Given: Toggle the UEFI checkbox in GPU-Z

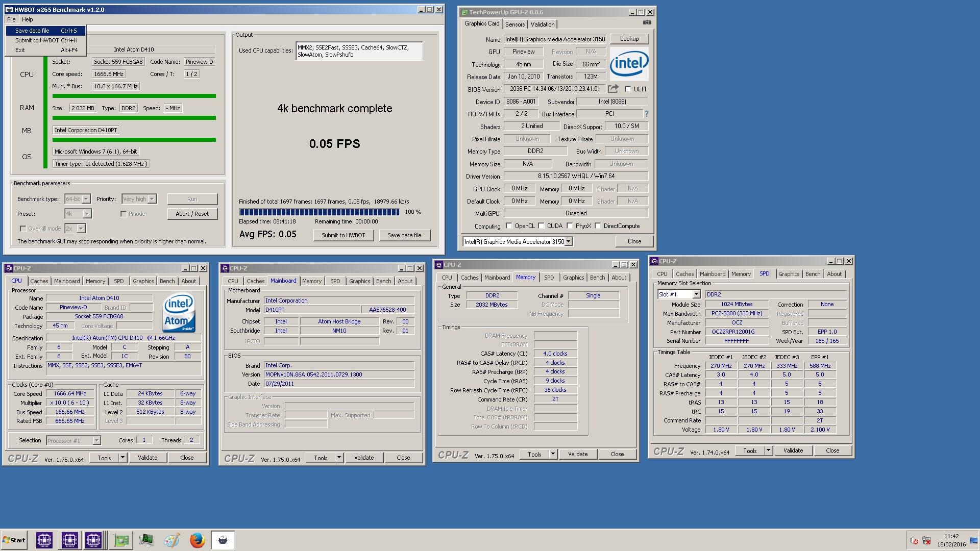Looking at the screenshot, I should 628,89.
